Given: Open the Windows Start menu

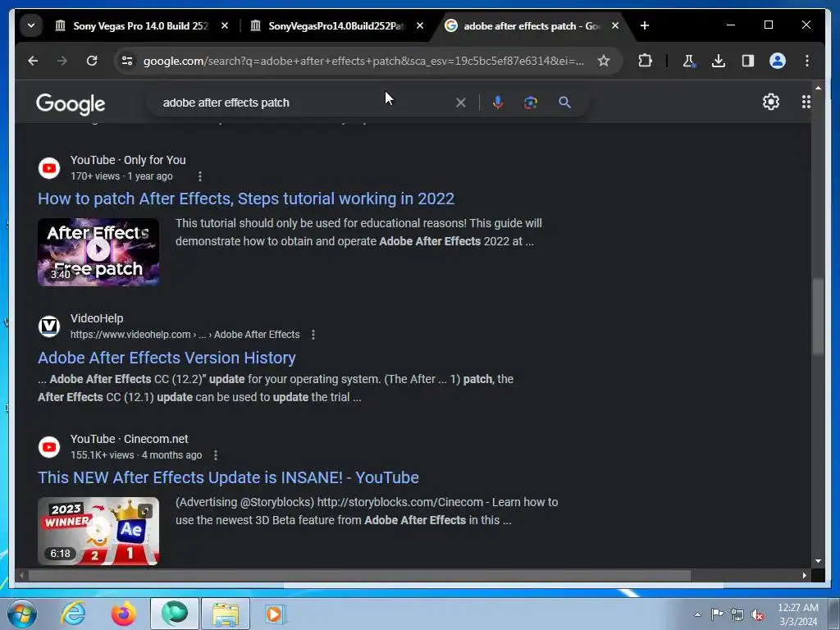Looking at the screenshot, I should [21, 614].
